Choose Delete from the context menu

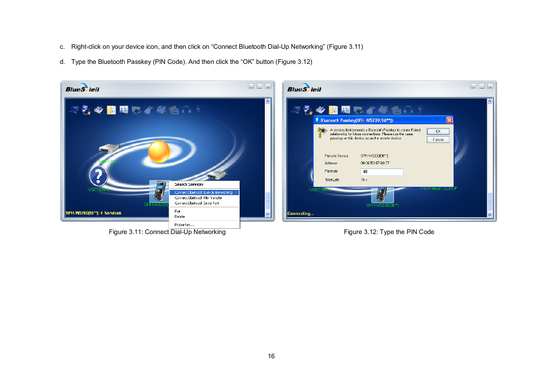204,216
